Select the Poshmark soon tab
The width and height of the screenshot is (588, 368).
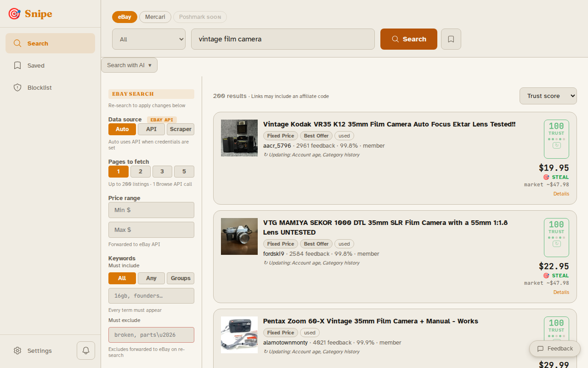pyautogui.click(x=200, y=17)
